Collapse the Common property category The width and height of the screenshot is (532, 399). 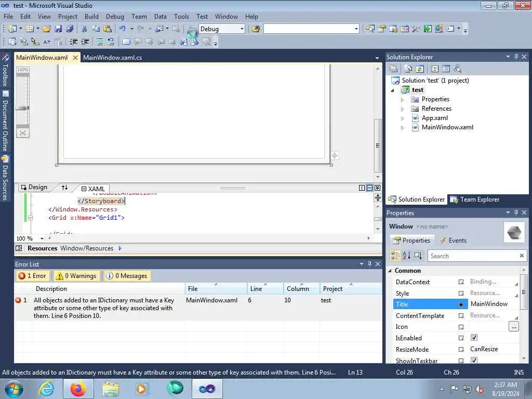[x=390, y=270]
